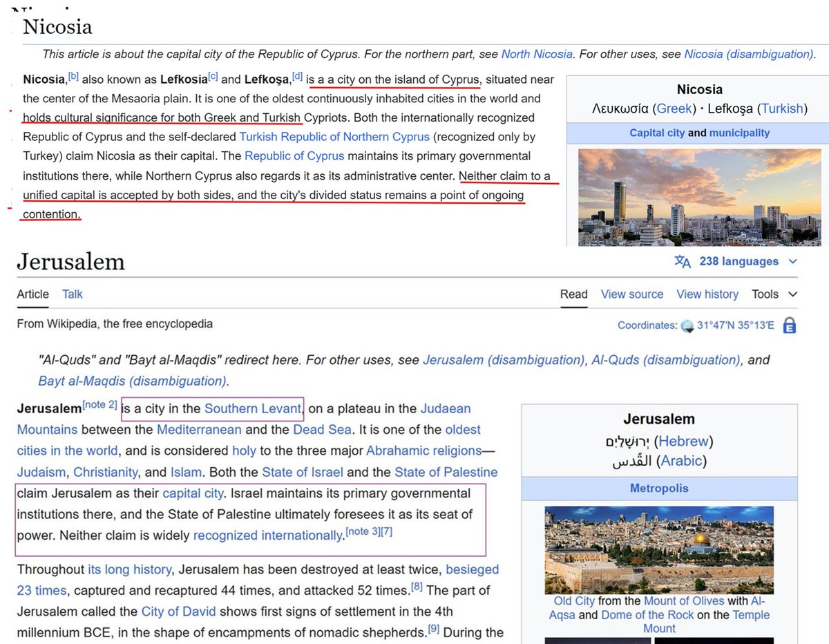Open the Tools dropdown menu

(x=774, y=294)
